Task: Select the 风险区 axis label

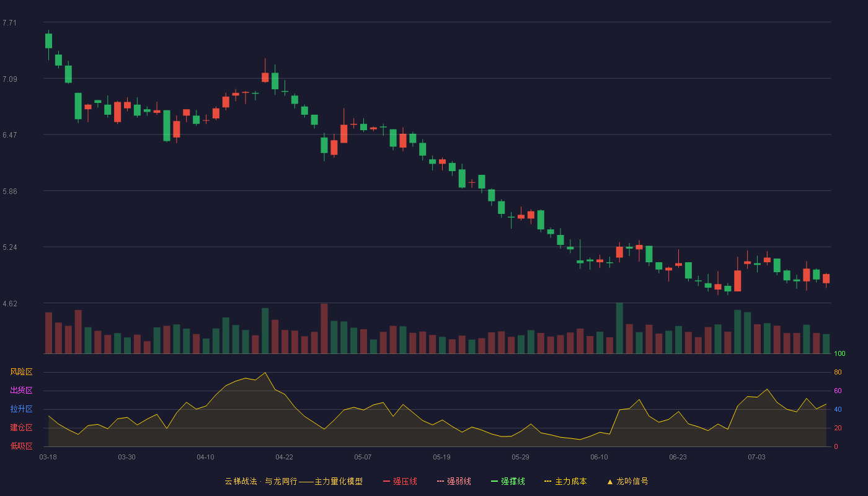Action: pyautogui.click(x=21, y=372)
